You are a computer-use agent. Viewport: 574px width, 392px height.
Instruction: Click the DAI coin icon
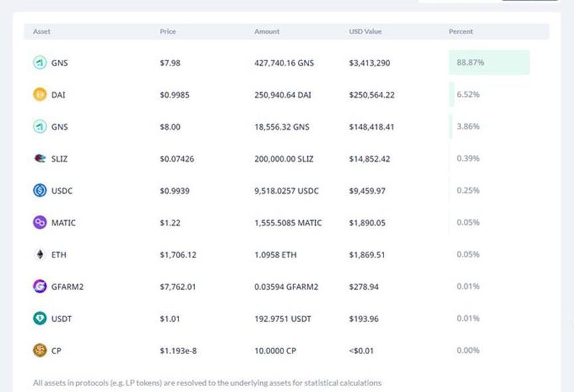pyautogui.click(x=40, y=94)
